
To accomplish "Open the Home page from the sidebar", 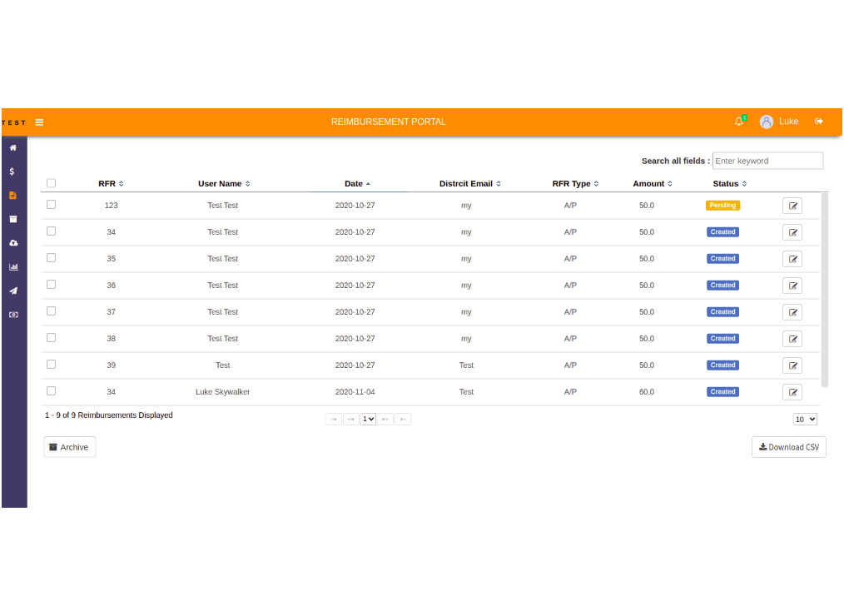I will coord(13,147).
